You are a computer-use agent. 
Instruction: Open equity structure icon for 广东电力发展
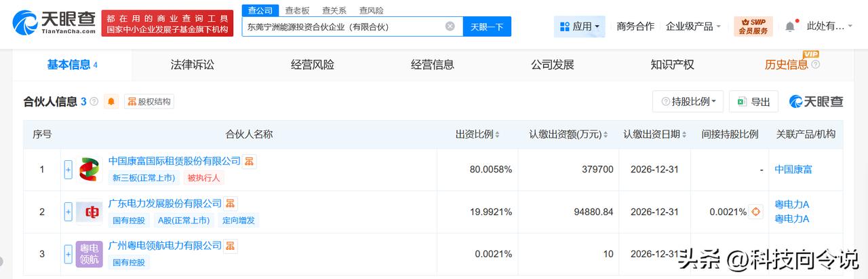click(x=231, y=204)
